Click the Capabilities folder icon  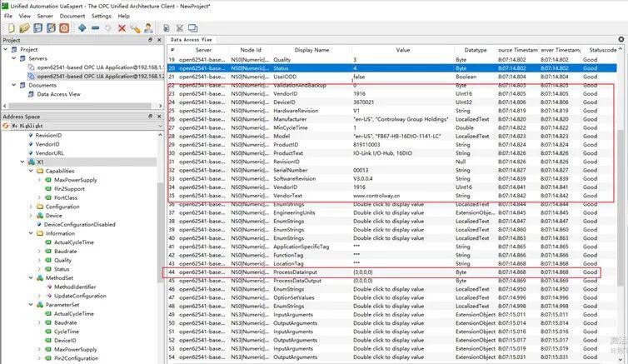pos(40,171)
